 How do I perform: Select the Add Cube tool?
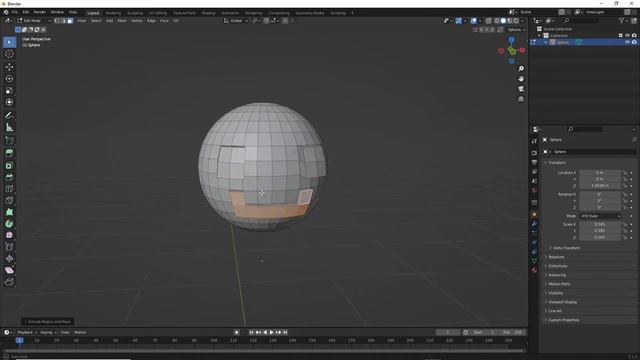pyautogui.click(x=9, y=140)
